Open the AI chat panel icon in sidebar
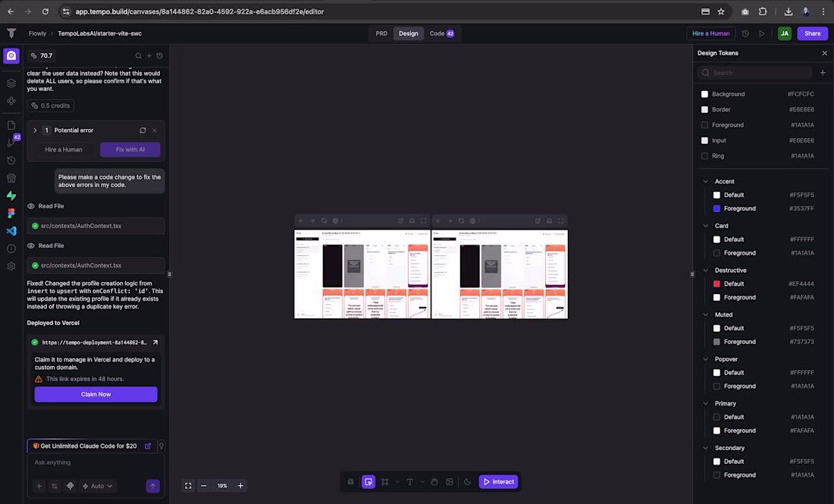Image resolution: width=834 pixels, height=504 pixels. click(x=11, y=55)
